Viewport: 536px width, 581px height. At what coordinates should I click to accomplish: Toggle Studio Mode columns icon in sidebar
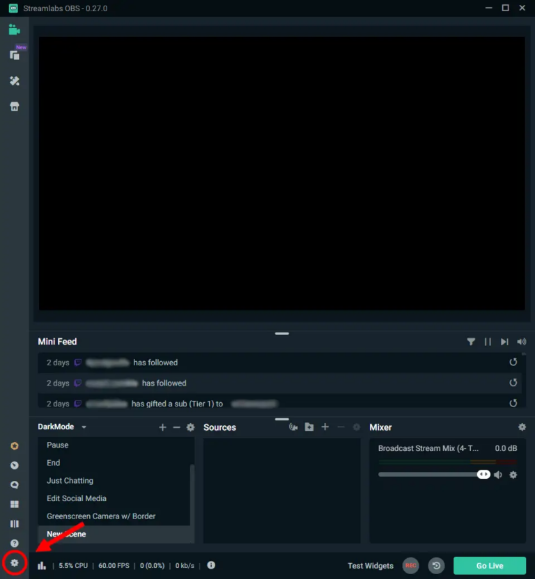(14, 524)
